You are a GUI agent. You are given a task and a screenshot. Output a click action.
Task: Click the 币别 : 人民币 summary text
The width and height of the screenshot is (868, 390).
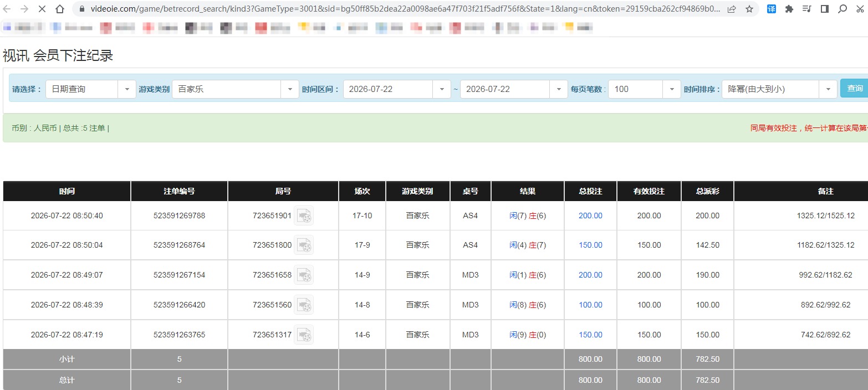pyautogui.click(x=34, y=128)
